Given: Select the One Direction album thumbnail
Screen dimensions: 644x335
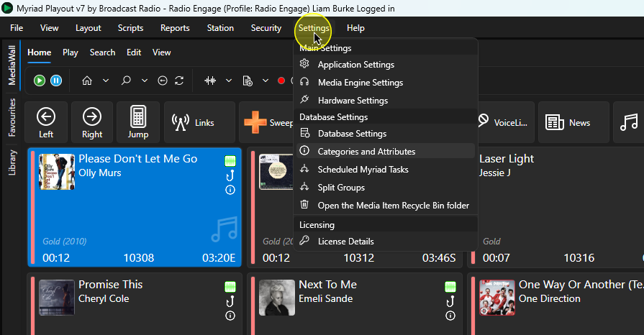Looking at the screenshot, I should click(x=497, y=297).
